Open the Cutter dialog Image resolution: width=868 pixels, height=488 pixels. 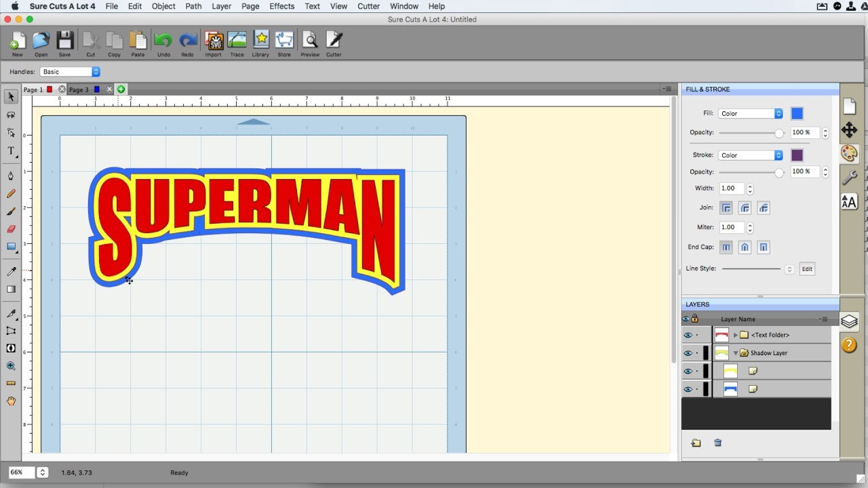tap(334, 44)
